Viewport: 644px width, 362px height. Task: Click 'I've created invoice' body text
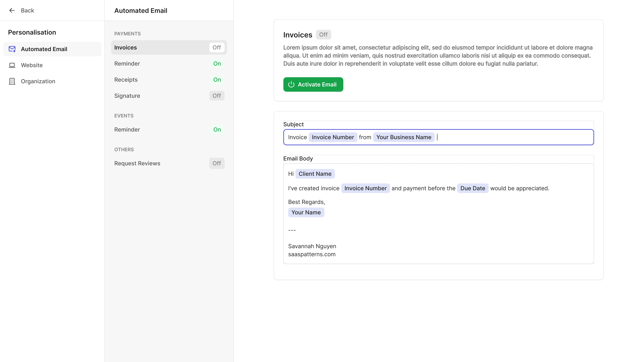314,188
